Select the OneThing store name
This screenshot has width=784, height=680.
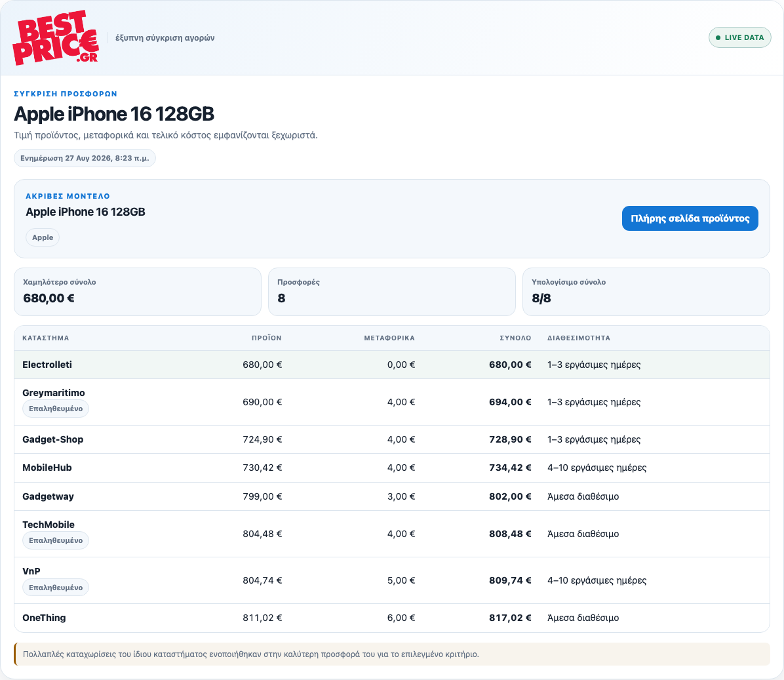(44, 618)
